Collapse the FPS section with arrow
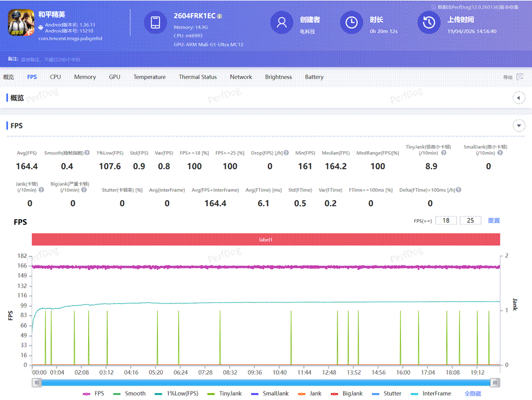532x400 pixels. [x=519, y=126]
